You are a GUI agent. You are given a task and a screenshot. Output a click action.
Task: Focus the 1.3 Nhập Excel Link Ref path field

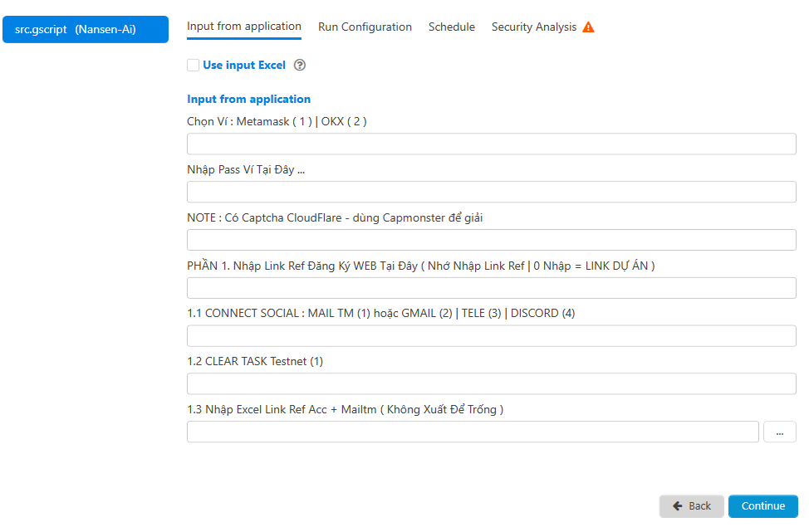coord(473,432)
